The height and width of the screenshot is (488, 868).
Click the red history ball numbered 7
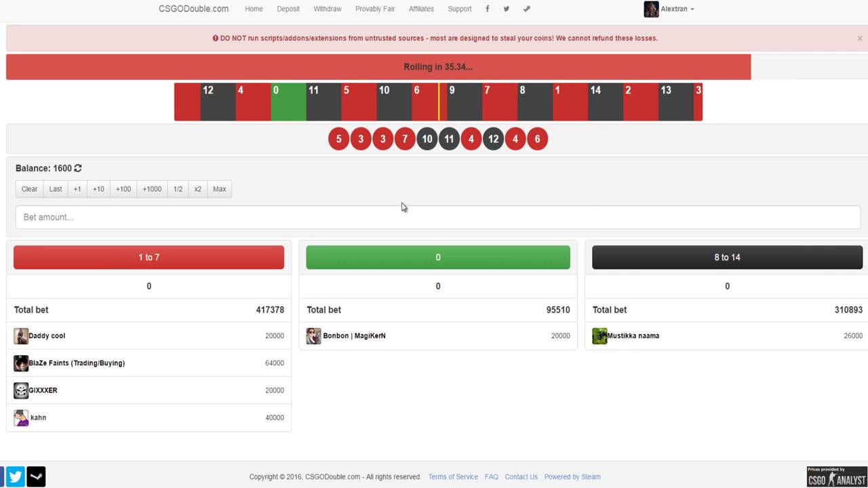click(405, 139)
